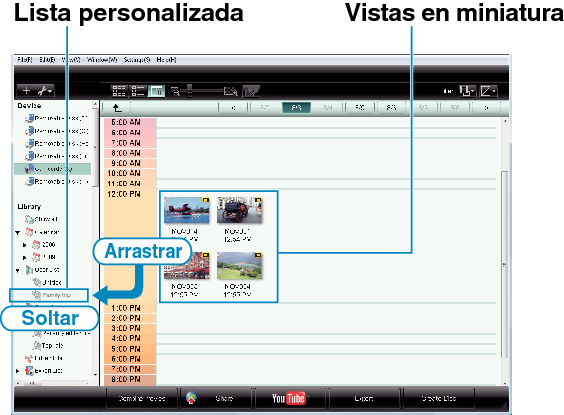Click the Combine Movies button
Image resolution: width=564 pixels, height=415 pixels.
click(142, 398)
